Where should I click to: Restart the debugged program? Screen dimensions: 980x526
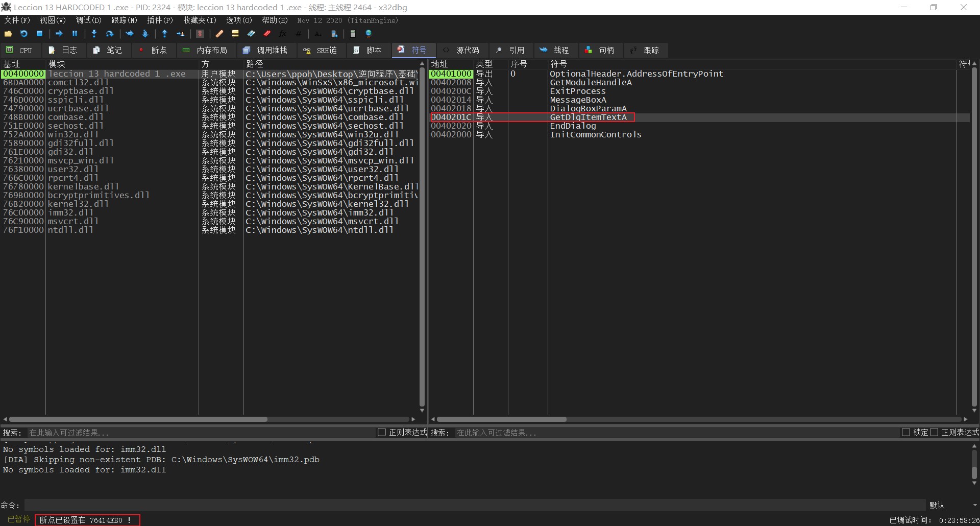click(23, 34)
